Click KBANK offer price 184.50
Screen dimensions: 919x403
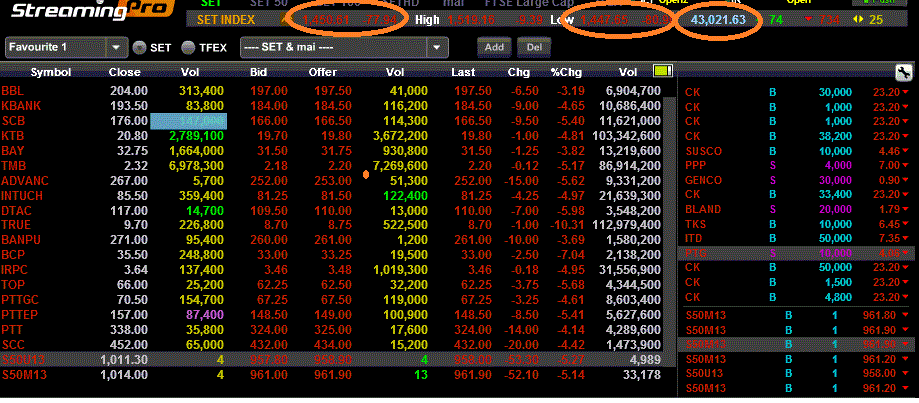(332, 106)
